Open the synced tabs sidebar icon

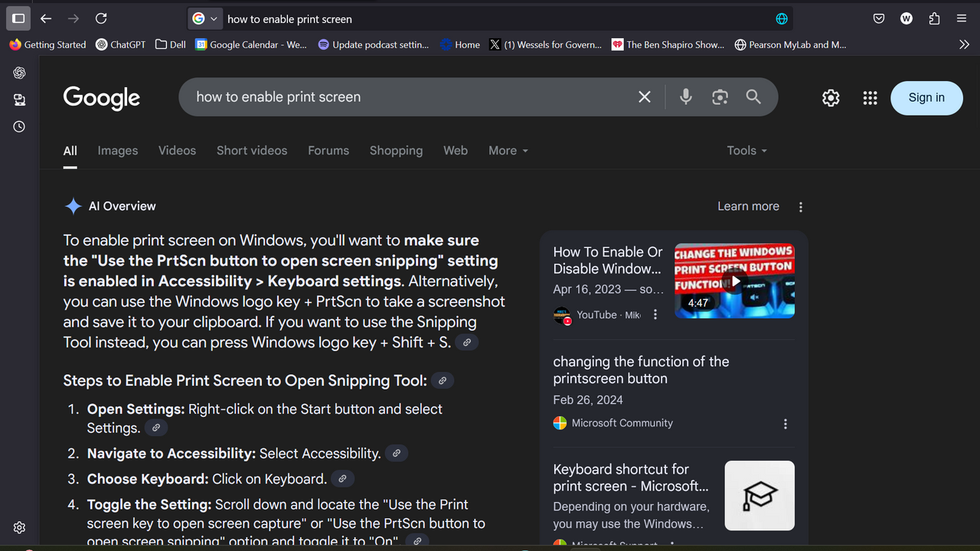click(20, 99)
